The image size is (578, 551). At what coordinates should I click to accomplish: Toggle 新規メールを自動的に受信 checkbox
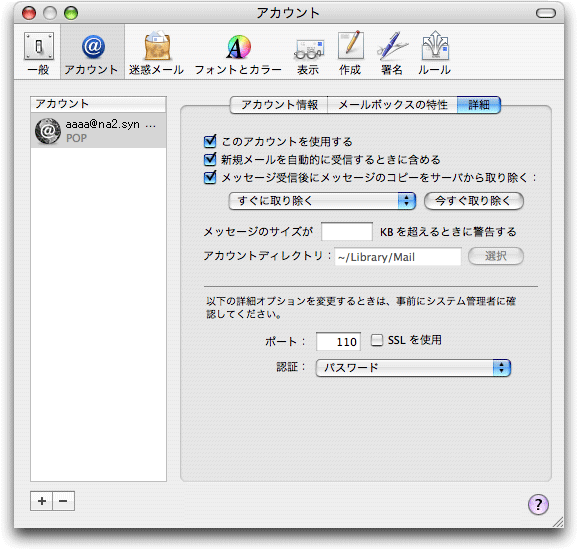pyautogui.click(x=210, y=159)
